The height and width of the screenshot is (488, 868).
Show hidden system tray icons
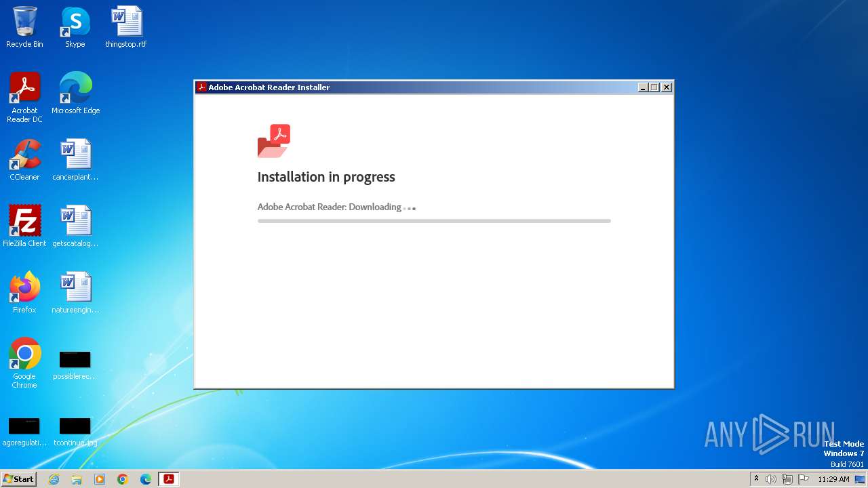pyautogui.click(x=757, y=479)
